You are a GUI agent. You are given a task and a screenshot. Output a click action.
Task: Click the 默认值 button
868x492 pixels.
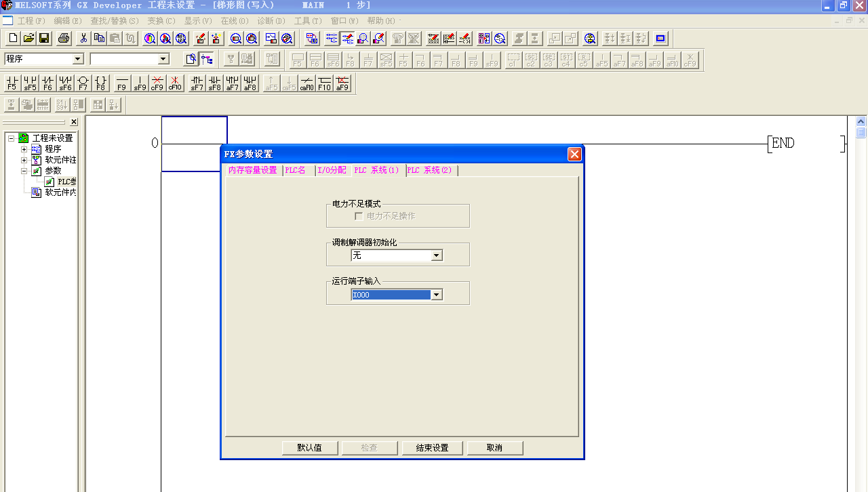[309, 448]
